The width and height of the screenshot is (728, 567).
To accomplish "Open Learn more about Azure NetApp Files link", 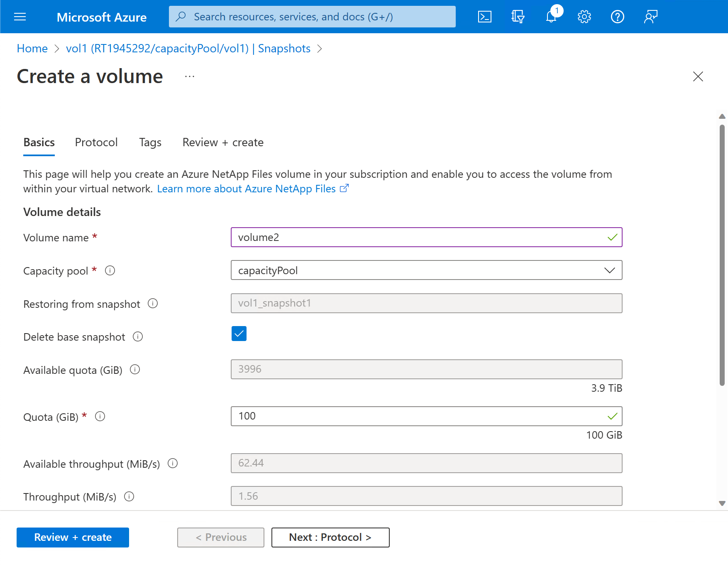I will pos(247,189).
